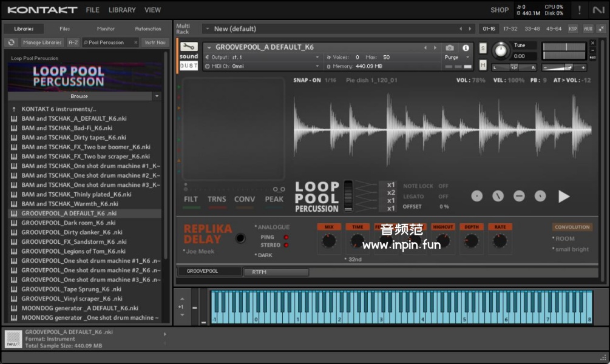Click the KSP button in the rack header

[572, 29]
